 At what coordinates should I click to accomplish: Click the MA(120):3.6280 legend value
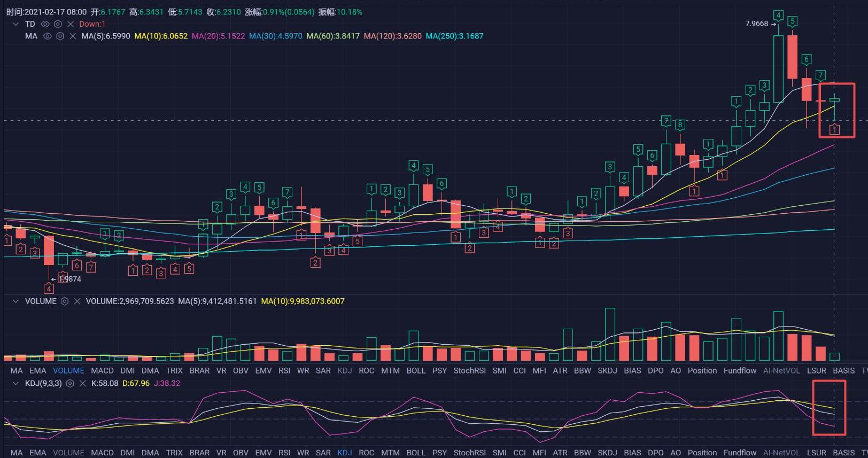click(x=393, y=36)
